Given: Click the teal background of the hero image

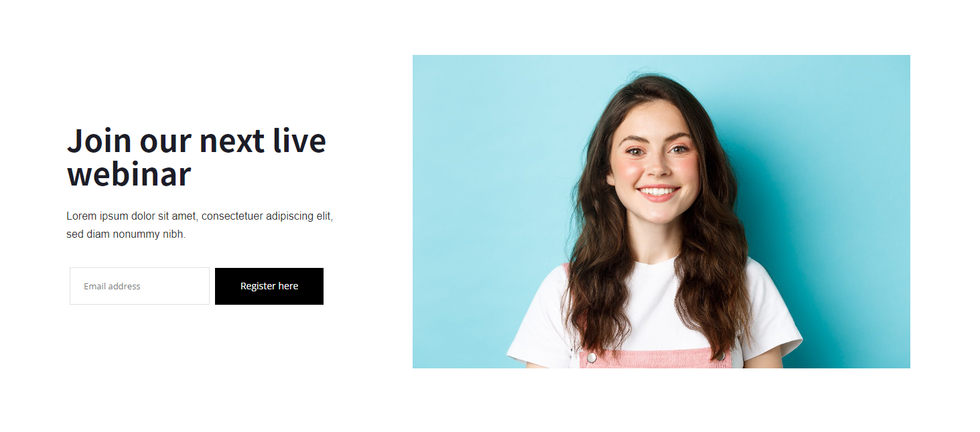Looking at the screenshot, I should tap(837, 167).
